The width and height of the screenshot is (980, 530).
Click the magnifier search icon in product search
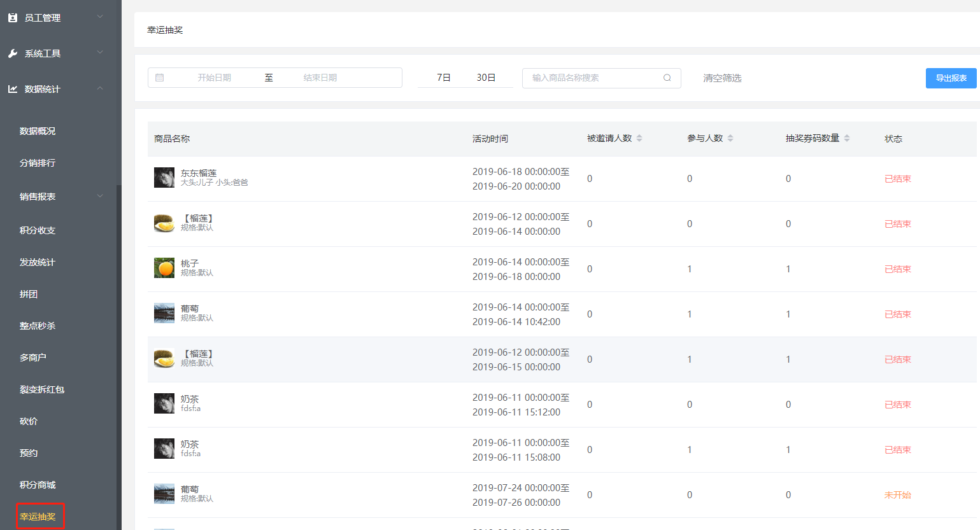click(667, 78)
